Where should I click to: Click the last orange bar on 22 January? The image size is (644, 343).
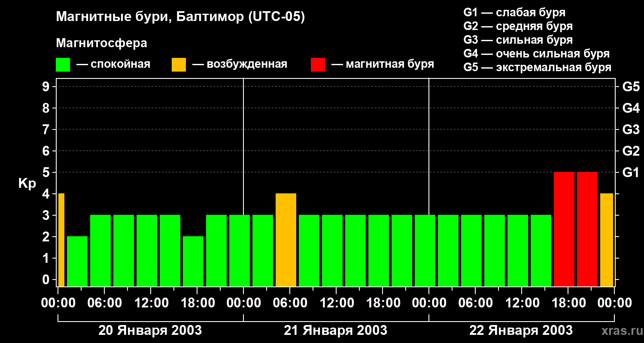point(606,240)
